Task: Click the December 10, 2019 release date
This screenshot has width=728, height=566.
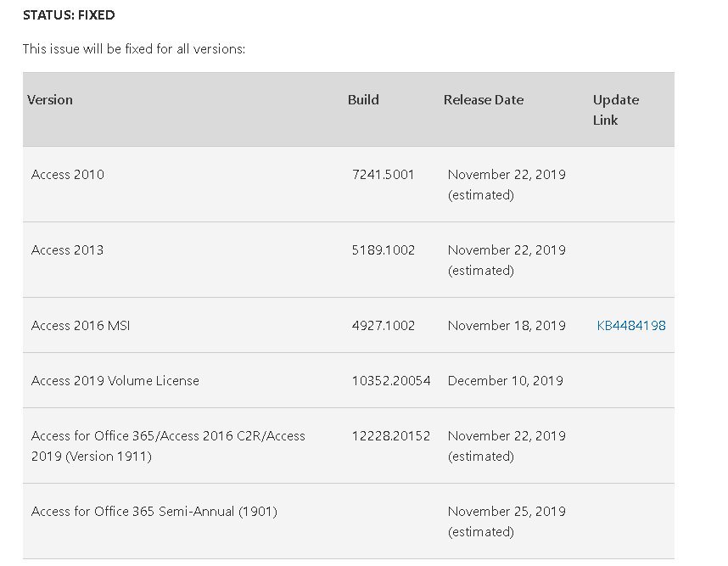Action: pos(506,380)
